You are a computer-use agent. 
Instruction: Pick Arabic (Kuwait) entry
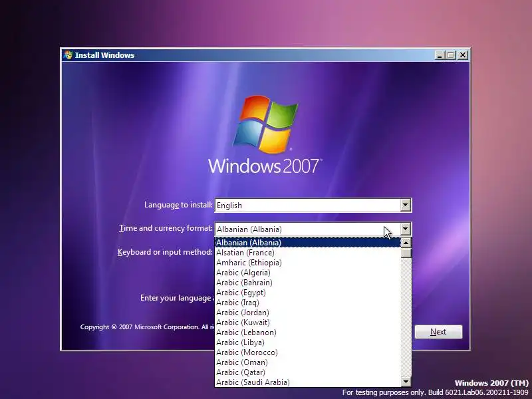[x=308, y=323]
